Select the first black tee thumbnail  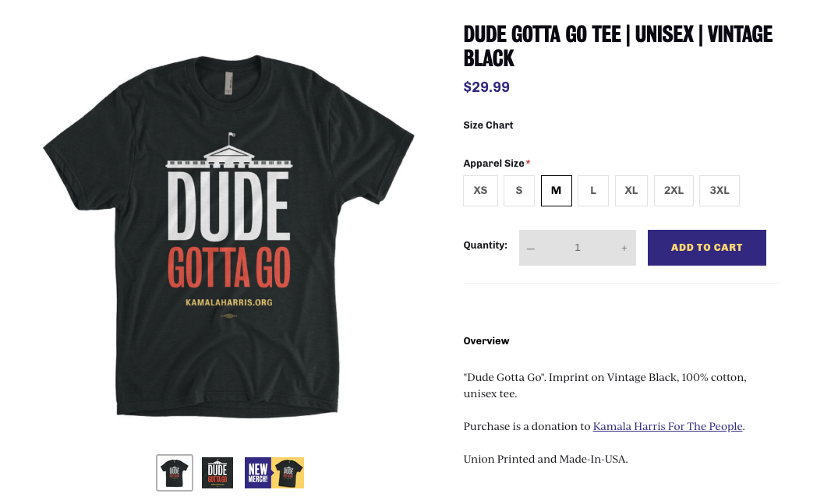coord(174,472)
